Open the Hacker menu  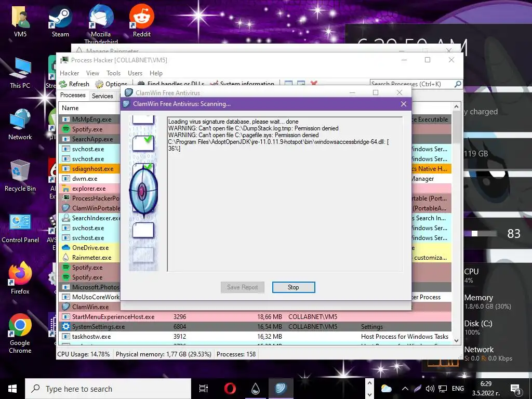point(69,73)
